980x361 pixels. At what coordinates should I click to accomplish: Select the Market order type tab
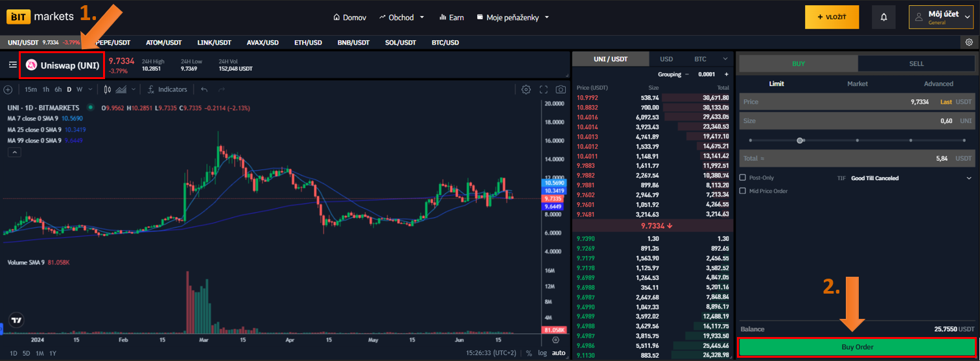tap(857, 84)
